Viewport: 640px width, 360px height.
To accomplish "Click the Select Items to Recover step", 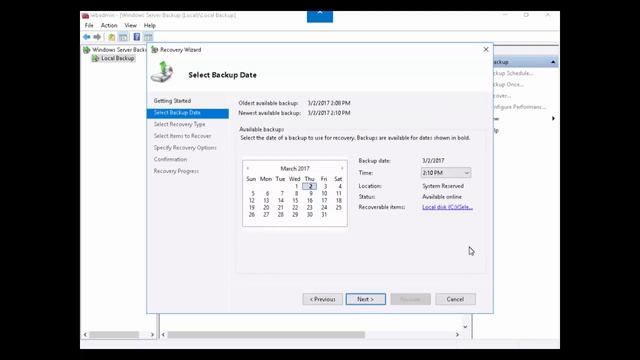I will tap(182, 136).
